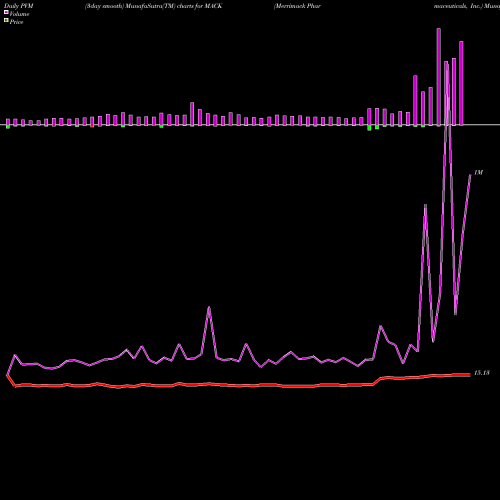This screenshot has height=500, width=500.
Task: Click the Merrimack Phar company name text
Action: [297, 6]
